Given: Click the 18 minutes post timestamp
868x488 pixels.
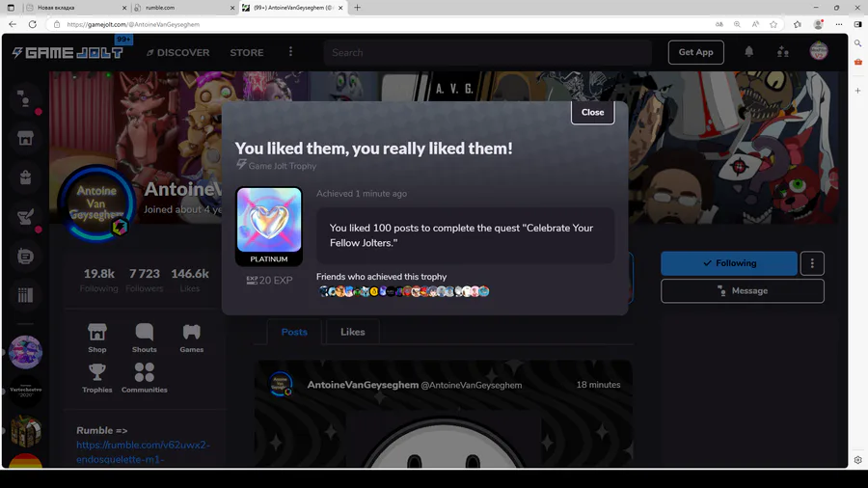Looking at the screenshot, I should pos(598,385).
